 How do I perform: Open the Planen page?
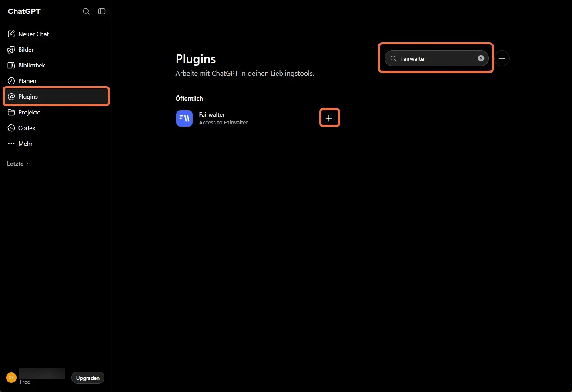57,81
